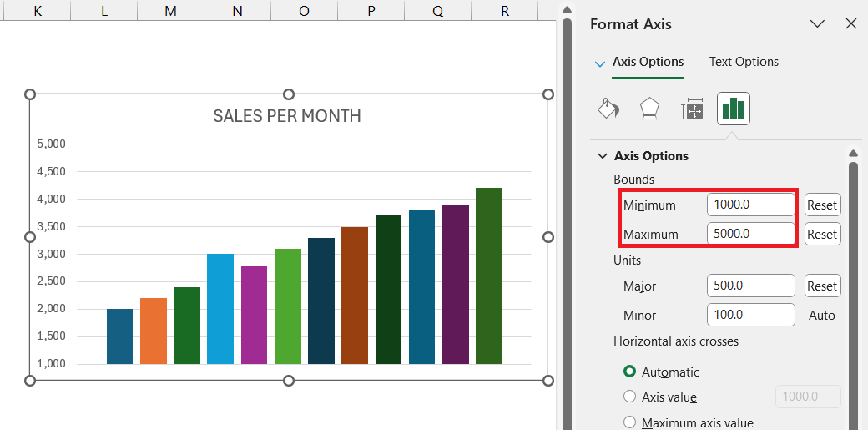868x430 pixels.
Task: Click the Format Axis pane scrollbar thumb
Action: pos(853,294)
